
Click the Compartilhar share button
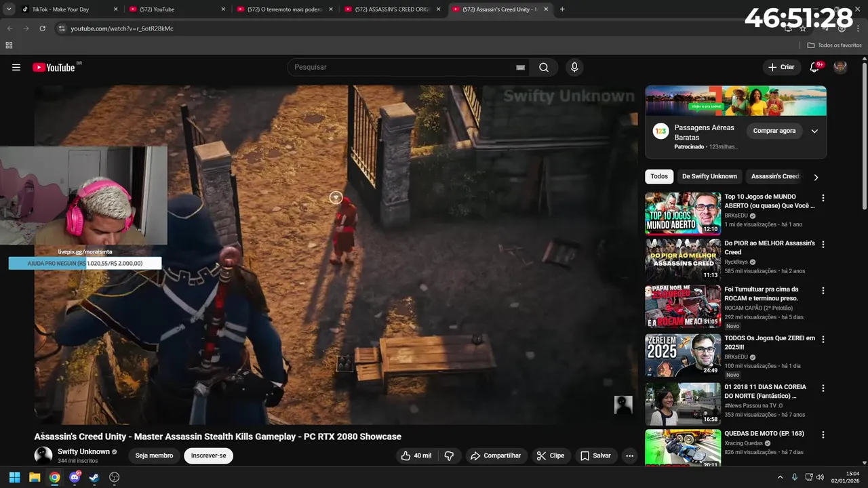496,455
